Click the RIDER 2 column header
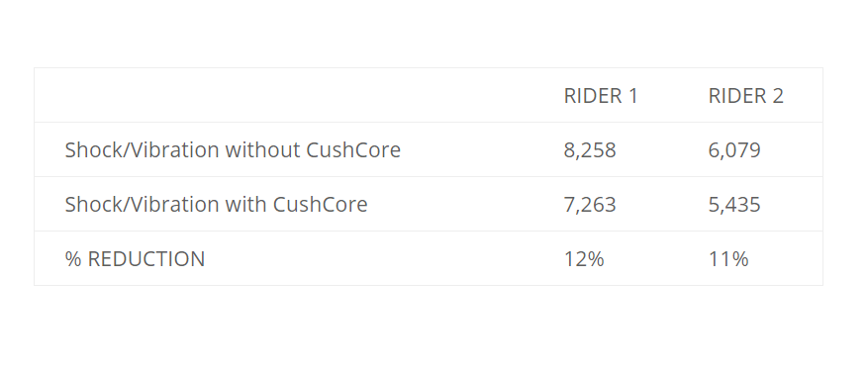Viewport: 868px width, 372px height. pos(745,96)
